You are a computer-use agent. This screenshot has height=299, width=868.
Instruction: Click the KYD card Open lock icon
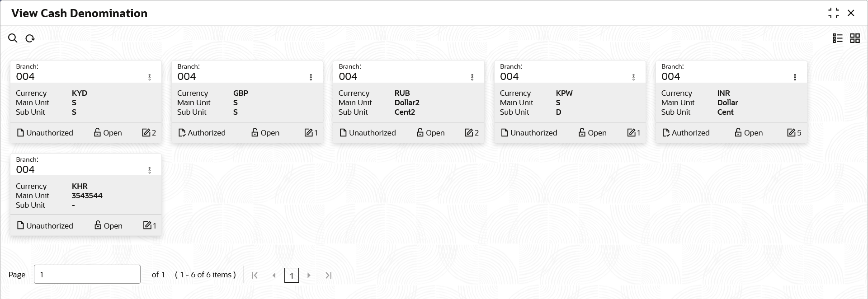pos(97,132)
